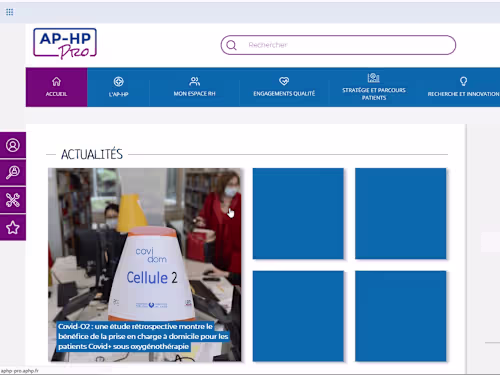Open the Mon Espace RH menu

tap(194, 87)
